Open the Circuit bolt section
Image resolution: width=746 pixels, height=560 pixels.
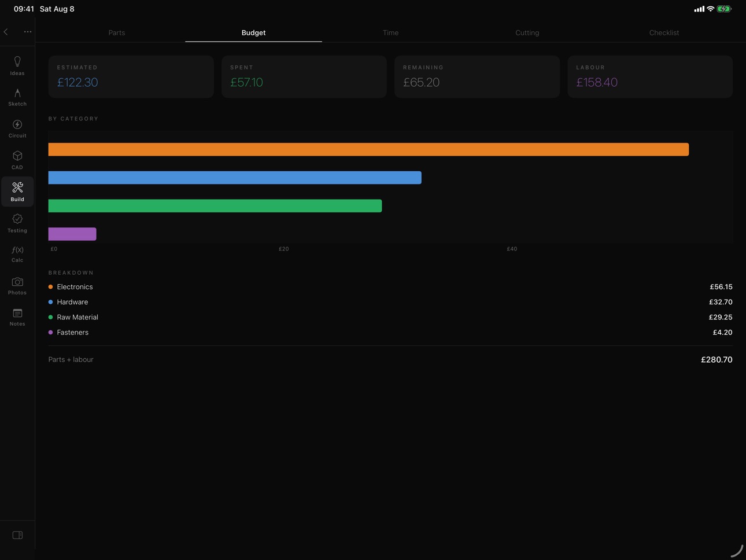click(x=17, y=128)
